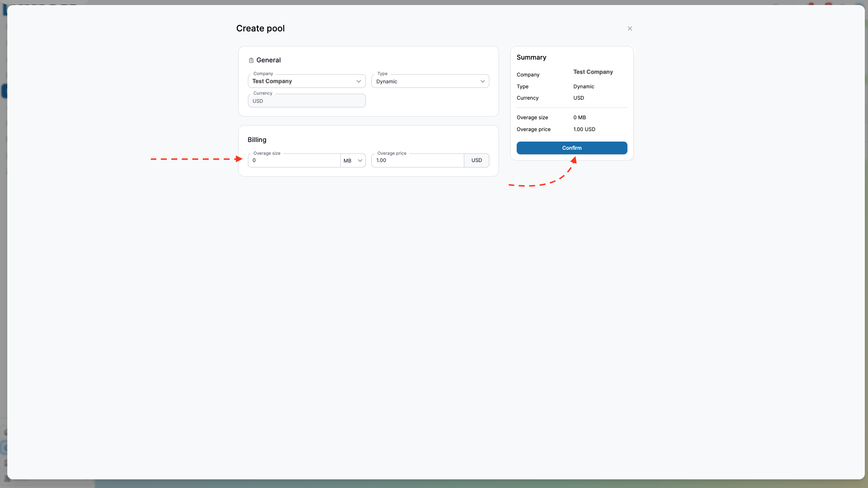Click the Create pool dialog title
The image size is (868, 488).
260,28
